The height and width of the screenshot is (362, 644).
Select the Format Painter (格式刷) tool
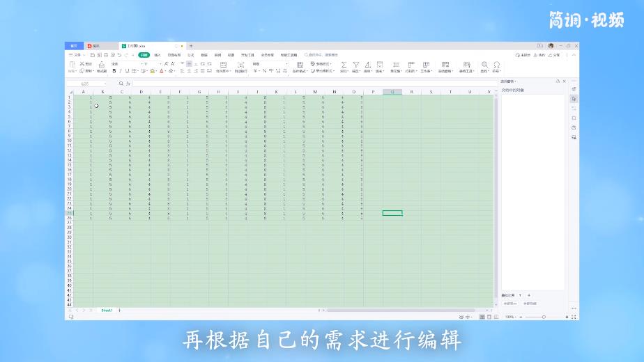(x=102, y=66)
